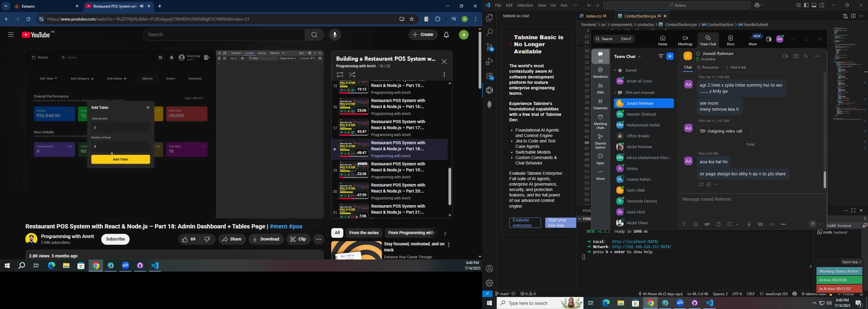Open the Meetings tab in Zoom
The height and width of the screenshot is (309, 868).
685,40
